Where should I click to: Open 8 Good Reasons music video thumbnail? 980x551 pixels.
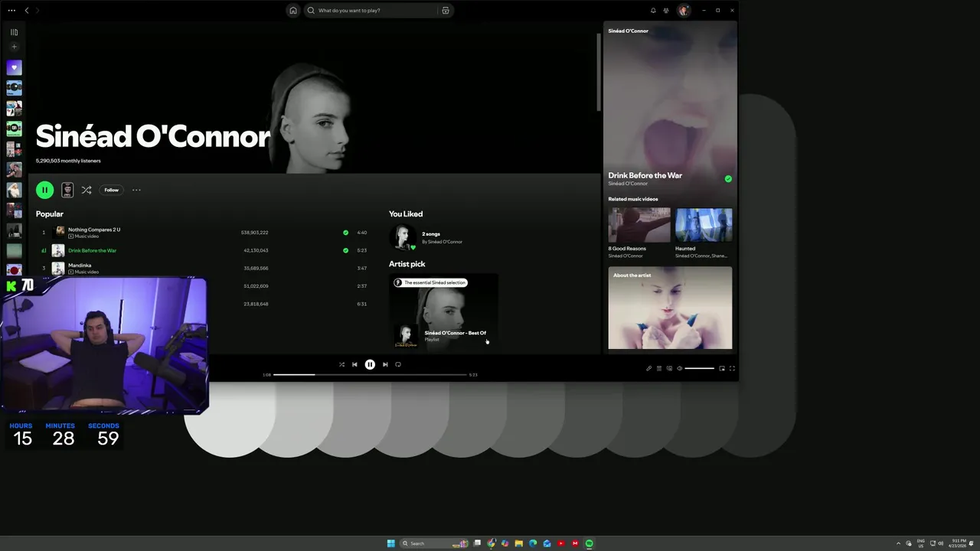[639, 225]
